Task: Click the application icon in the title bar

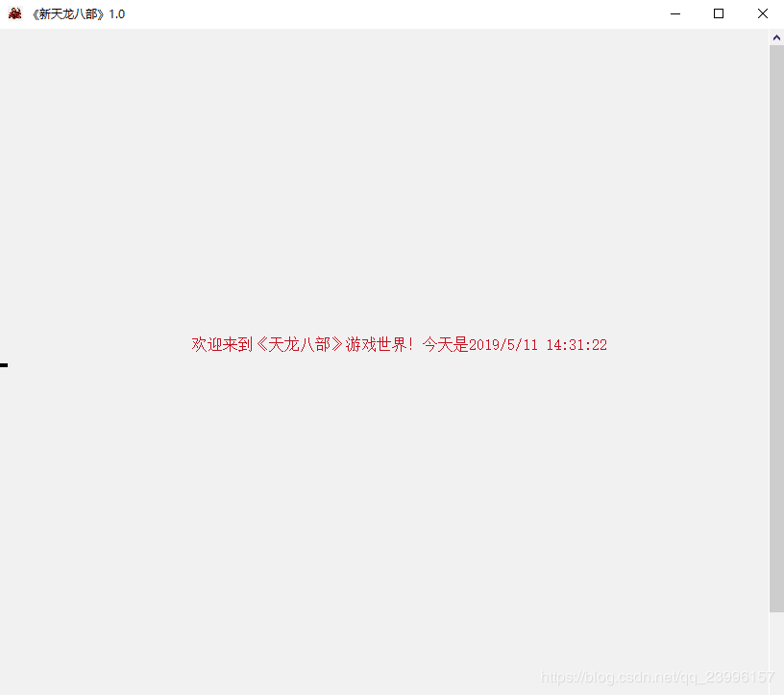Action: pos(15,13)
